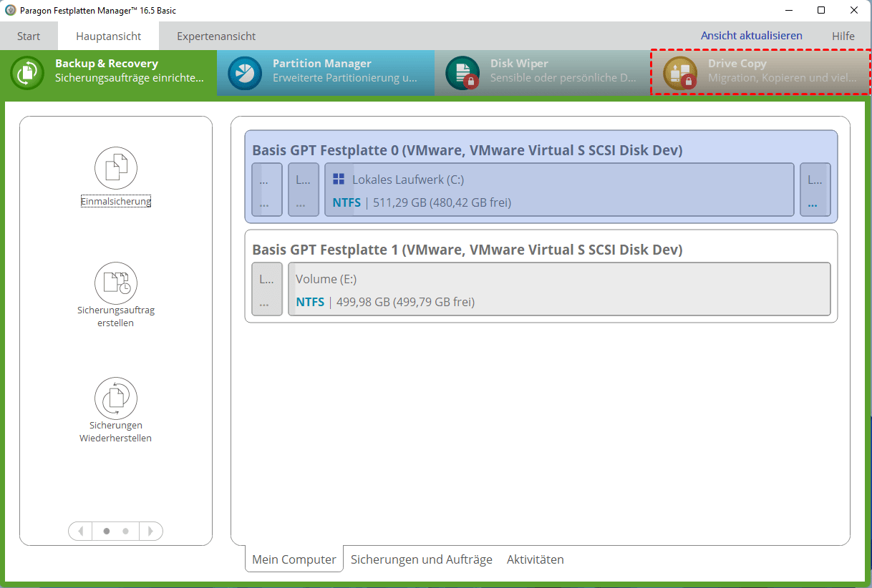Switch to the Expertenansicht tab

coord(216,36)
